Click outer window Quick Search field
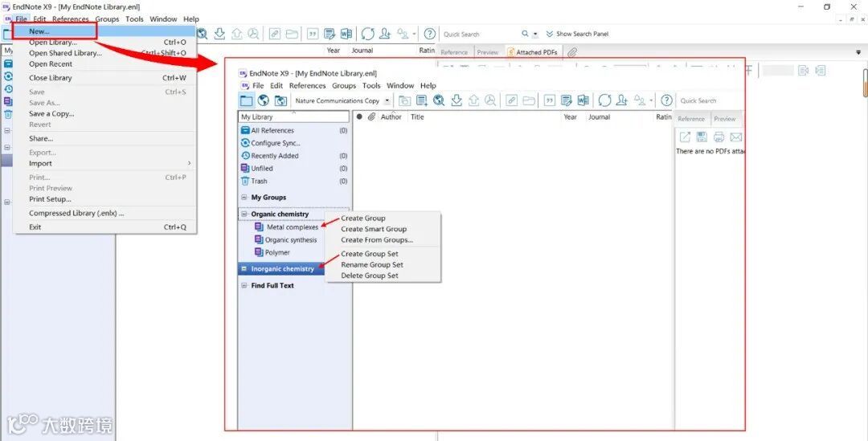 click(481, 35)
